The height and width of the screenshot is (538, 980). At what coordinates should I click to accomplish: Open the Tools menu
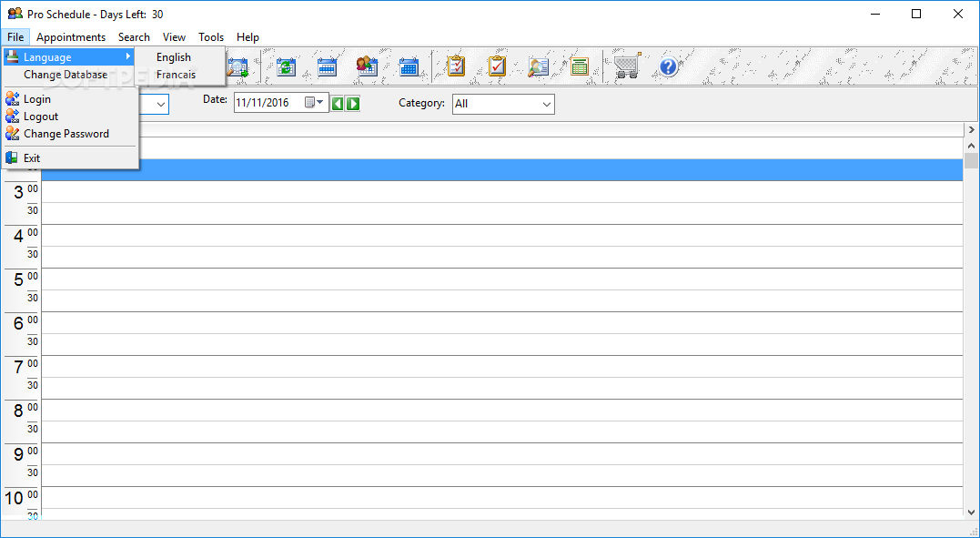tap(211, 37)
